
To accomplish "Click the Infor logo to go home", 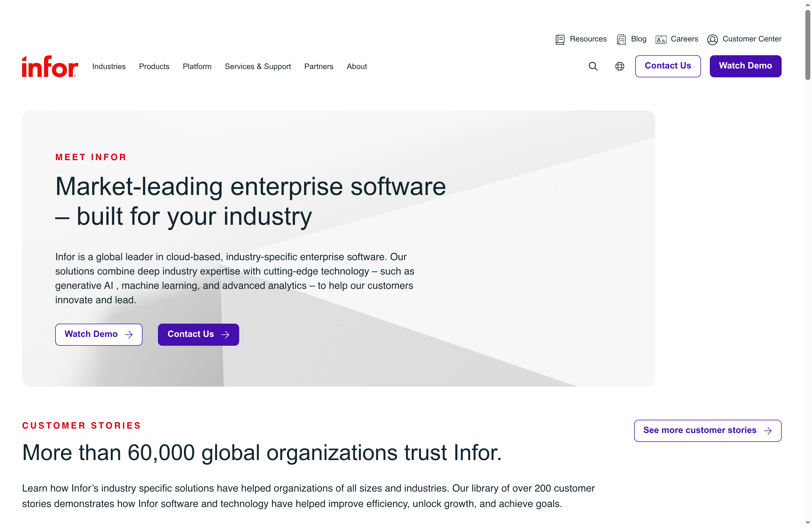I will [x=49, y=65].
